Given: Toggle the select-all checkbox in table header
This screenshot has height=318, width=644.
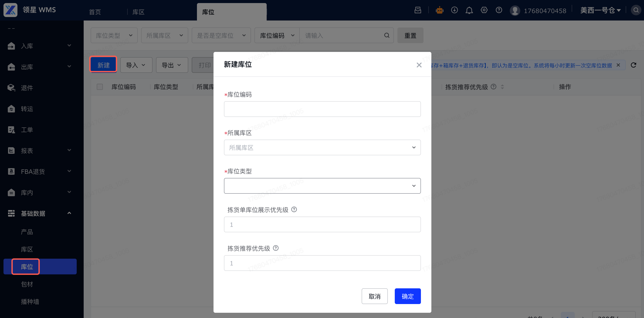Looking at the screenshot, I should tap(100, 87).
